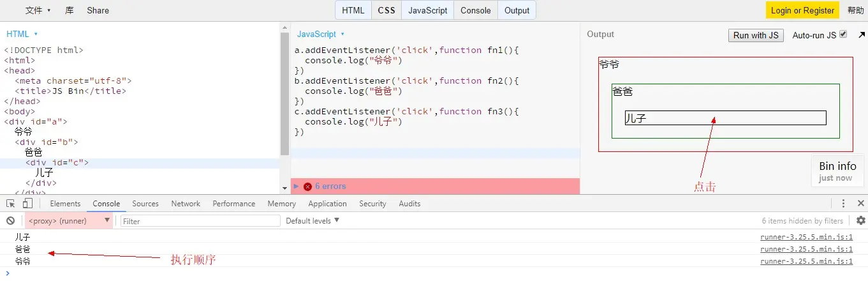Viewport: 868px width, 281px height.
Task: Open source link for 儿子 log
Action: (806, 237)
